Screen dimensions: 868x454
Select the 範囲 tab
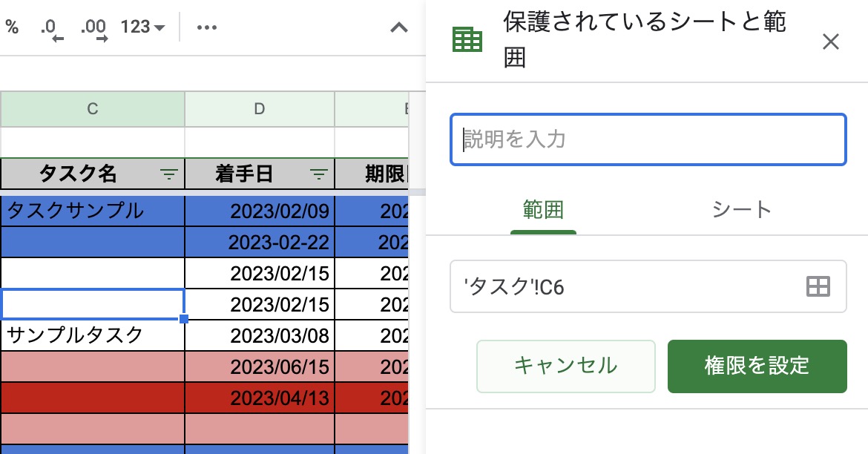[544, 209]
